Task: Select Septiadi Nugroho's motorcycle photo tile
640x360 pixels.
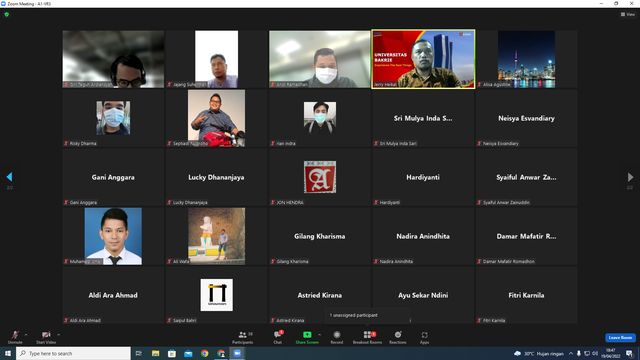Action: (x=216, y=118)
